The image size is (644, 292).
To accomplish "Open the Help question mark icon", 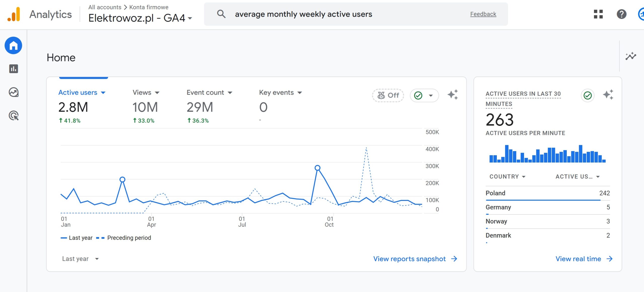I will pyautogui.click(x=621, y=14).
